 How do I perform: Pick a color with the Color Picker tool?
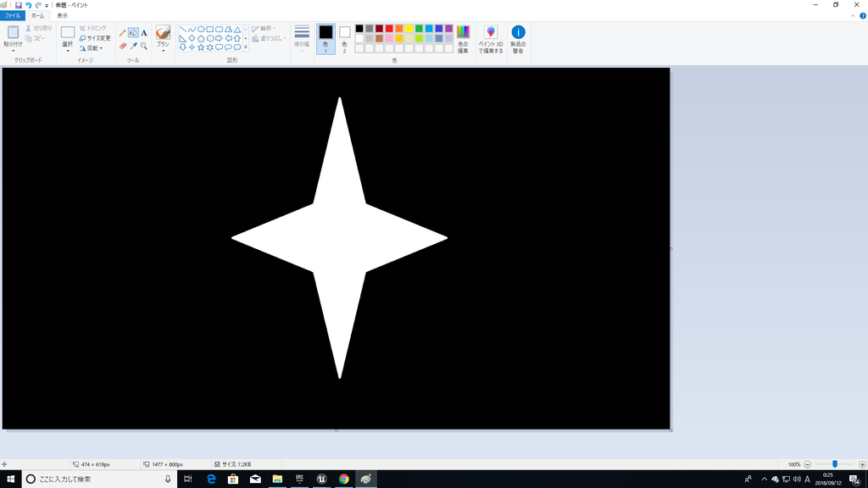(x=133, y=45)
